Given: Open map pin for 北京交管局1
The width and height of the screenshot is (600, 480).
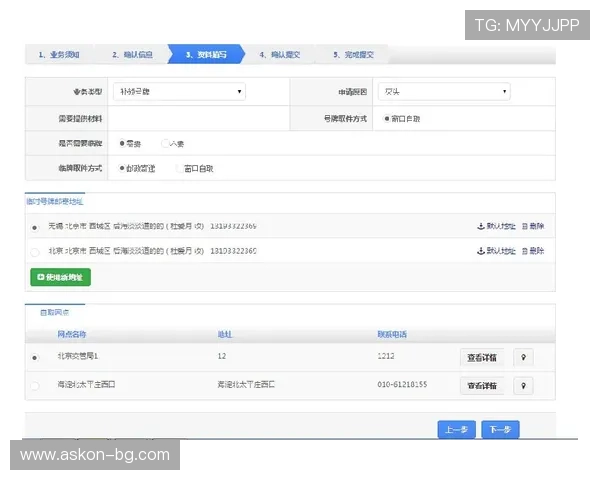Looking at the screenshot, I should [x=523, y=357].
